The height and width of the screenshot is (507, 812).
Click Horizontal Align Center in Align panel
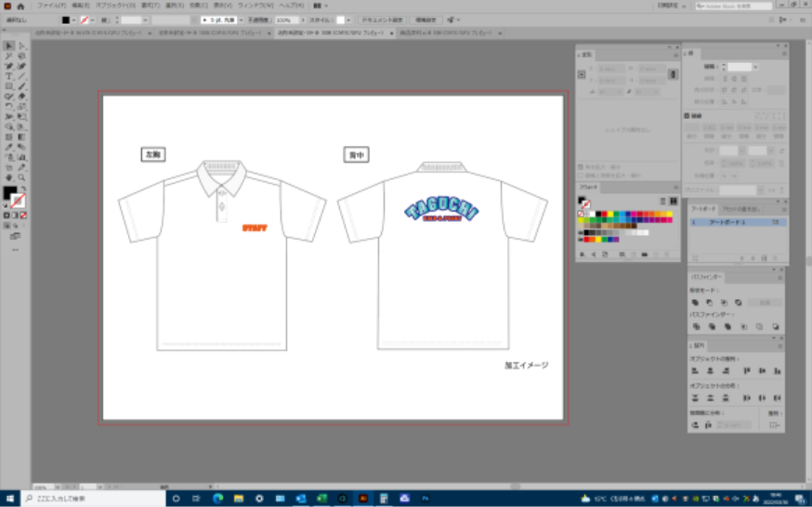click(x=710, y=370)
